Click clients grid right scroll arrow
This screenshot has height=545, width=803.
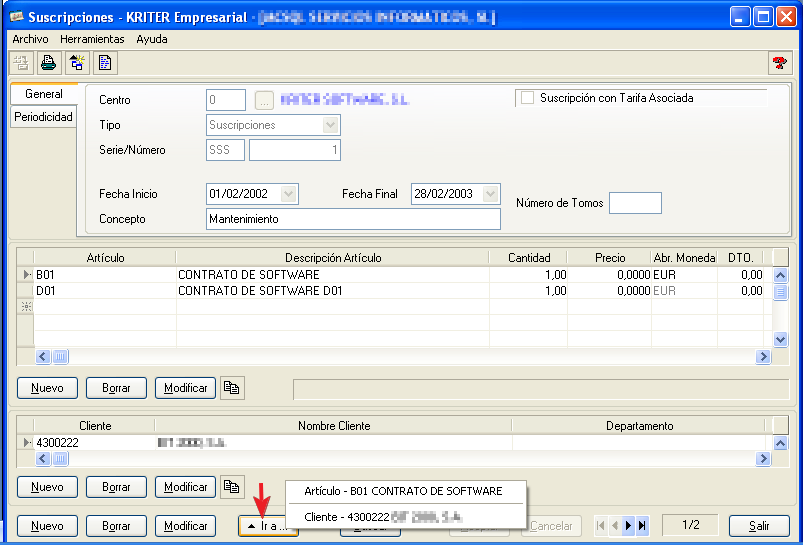click(763, 458)
